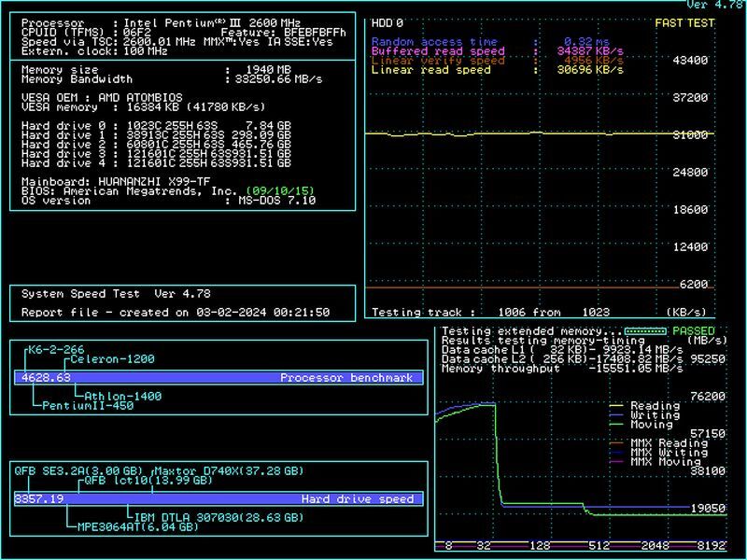This screenshot has width=747, height=560.
Task: Click the 19050 memory axis value
Action: tap(708, 509)
